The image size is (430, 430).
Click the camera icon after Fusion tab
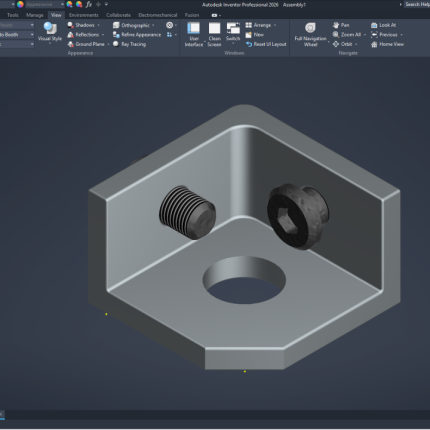pos(214,15)
